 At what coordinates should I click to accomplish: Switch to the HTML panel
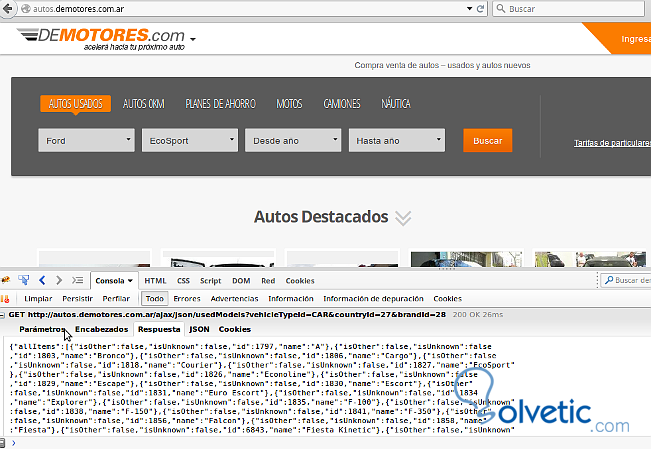click(x=155, y=281)
